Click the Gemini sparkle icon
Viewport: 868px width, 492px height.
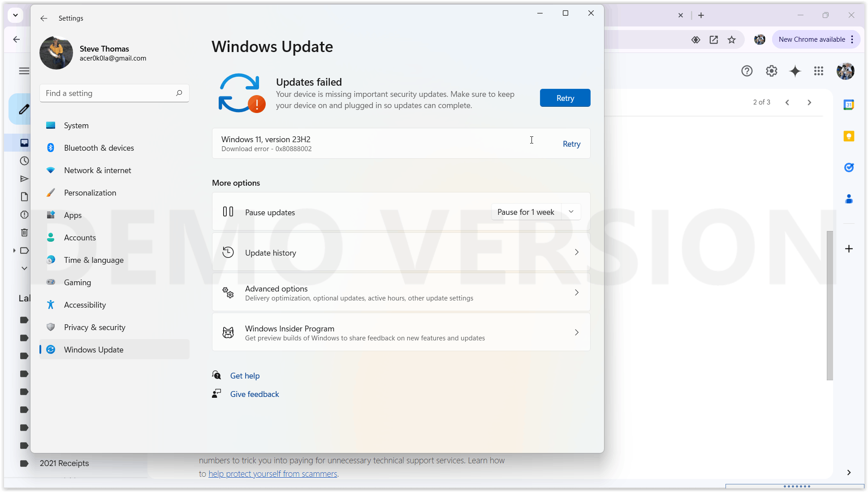tap(795, 71)
